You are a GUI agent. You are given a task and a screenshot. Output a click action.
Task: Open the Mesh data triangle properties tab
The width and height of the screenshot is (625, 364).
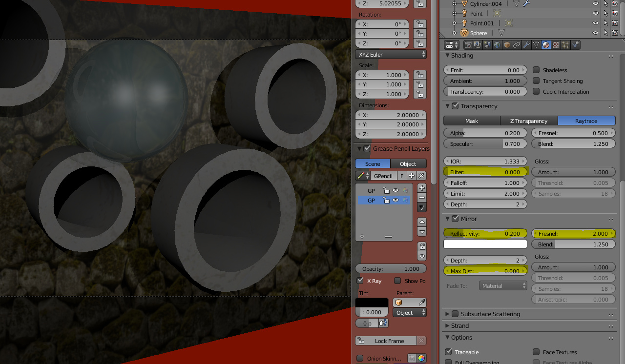point(536,45)
